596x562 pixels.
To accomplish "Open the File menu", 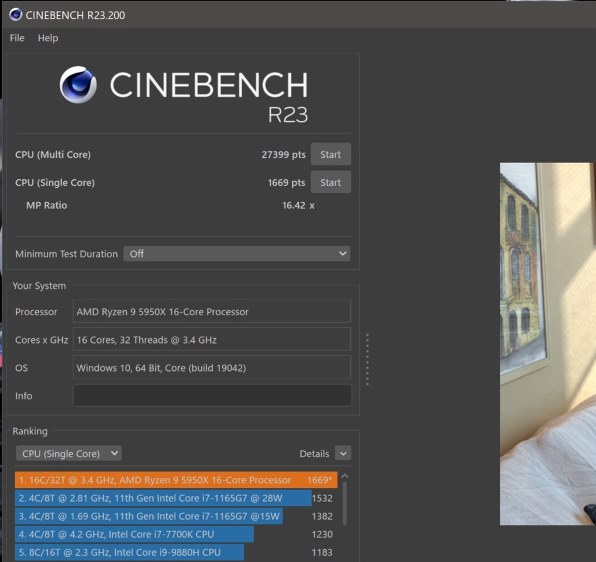I will pos(17,38).
